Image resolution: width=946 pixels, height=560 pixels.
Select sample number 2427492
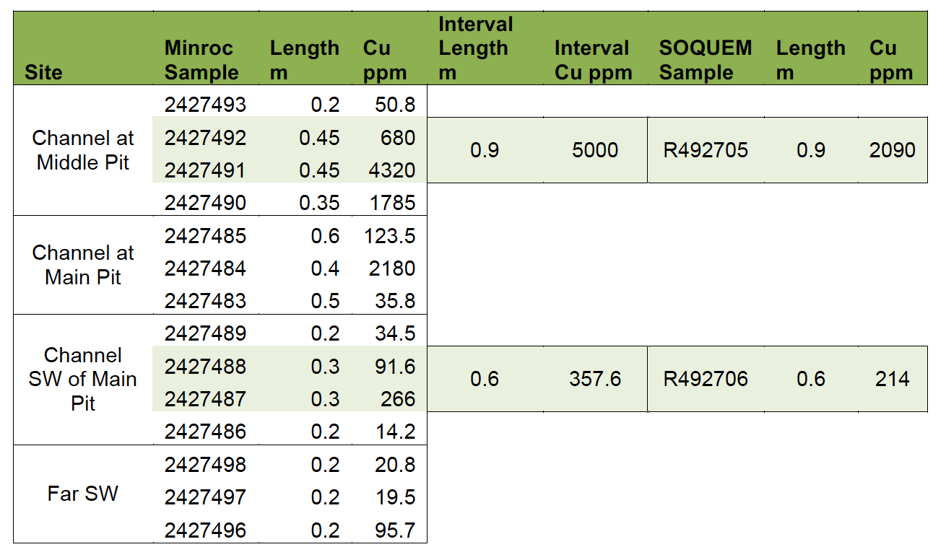pos(205,137)
